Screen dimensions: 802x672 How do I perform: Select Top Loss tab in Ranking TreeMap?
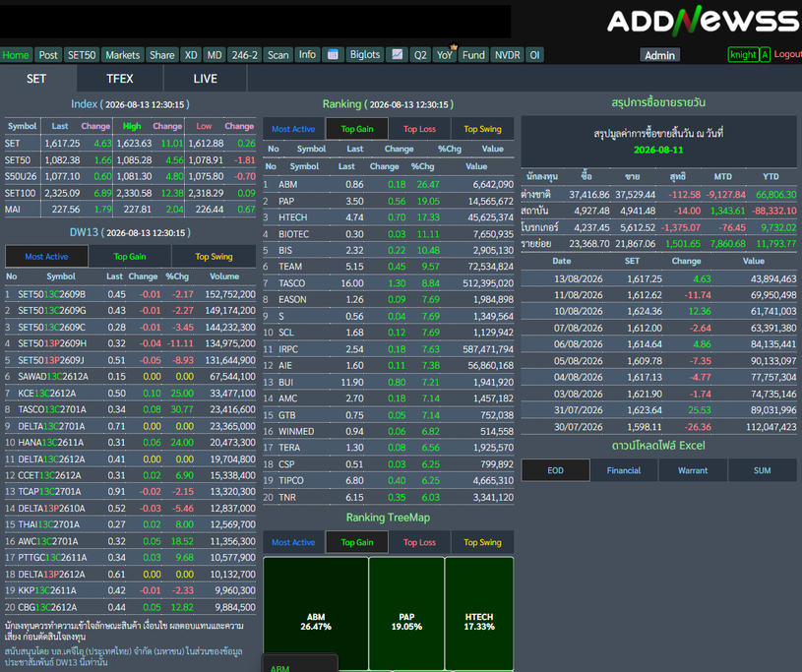(x=419, y=542)
